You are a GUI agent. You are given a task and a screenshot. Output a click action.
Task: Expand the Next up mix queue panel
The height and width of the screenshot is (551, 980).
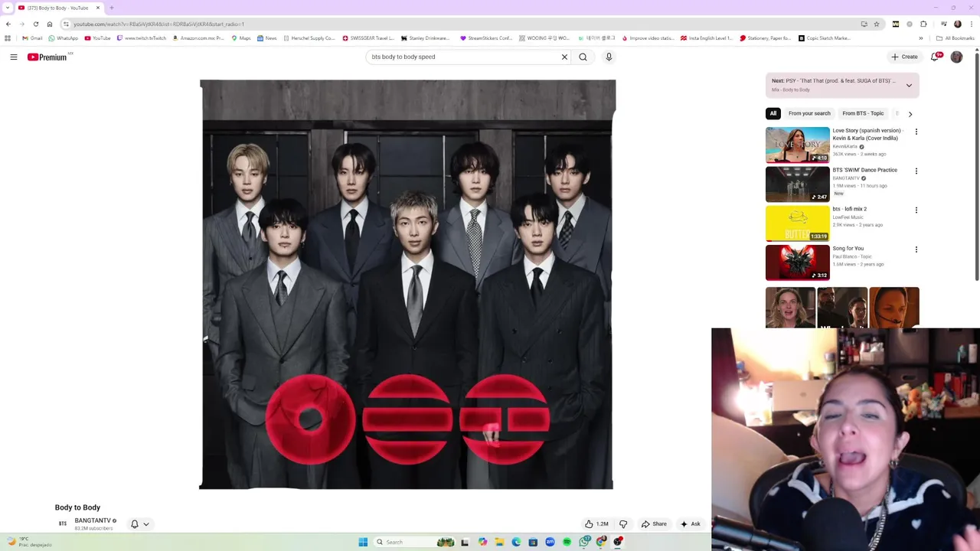[909, 85]
